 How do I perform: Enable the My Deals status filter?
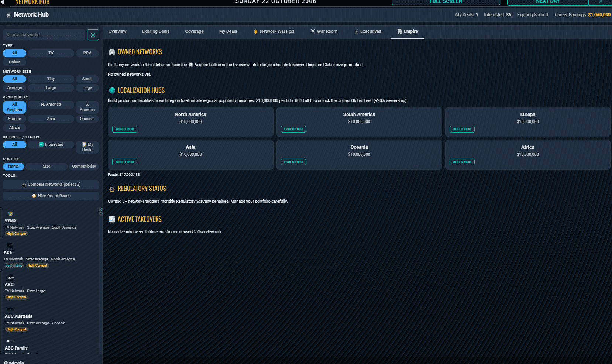pyautogui.click(x=87, y=147)
